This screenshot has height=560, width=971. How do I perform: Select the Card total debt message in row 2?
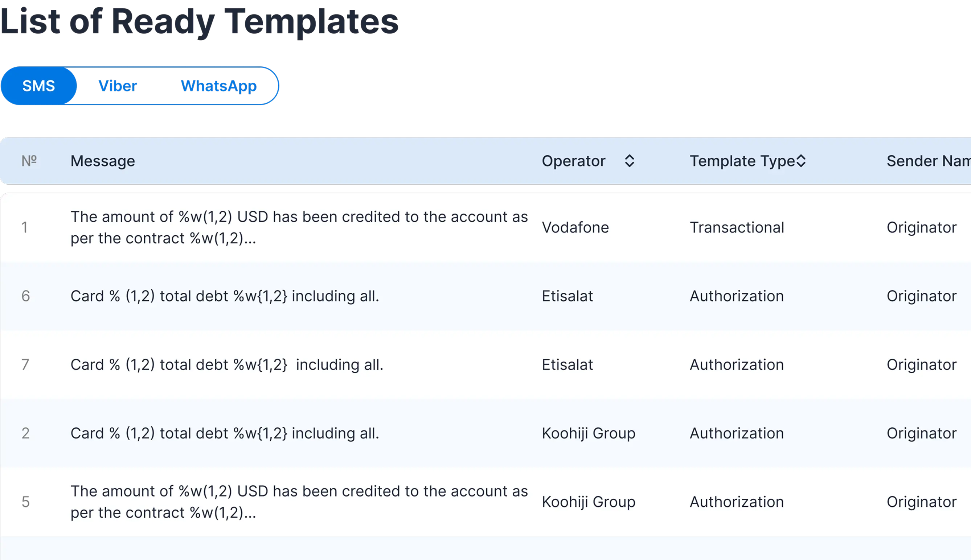pos(225,433)
